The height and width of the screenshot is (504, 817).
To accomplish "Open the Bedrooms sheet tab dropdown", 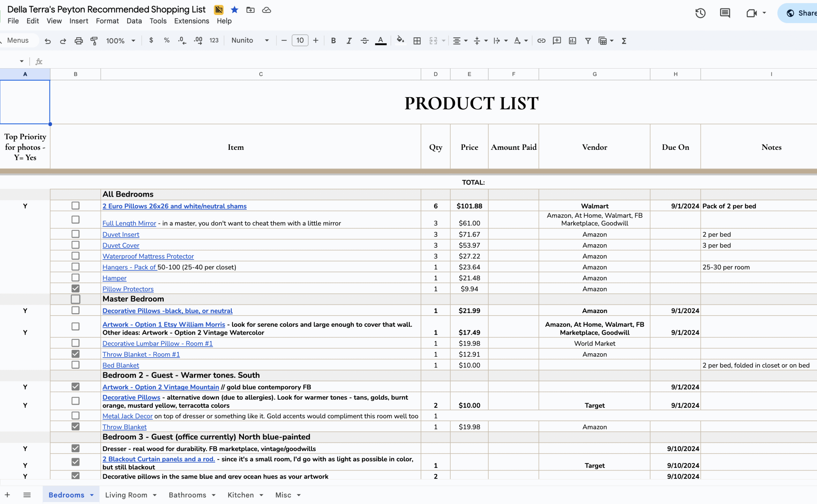I will (91, 495).
